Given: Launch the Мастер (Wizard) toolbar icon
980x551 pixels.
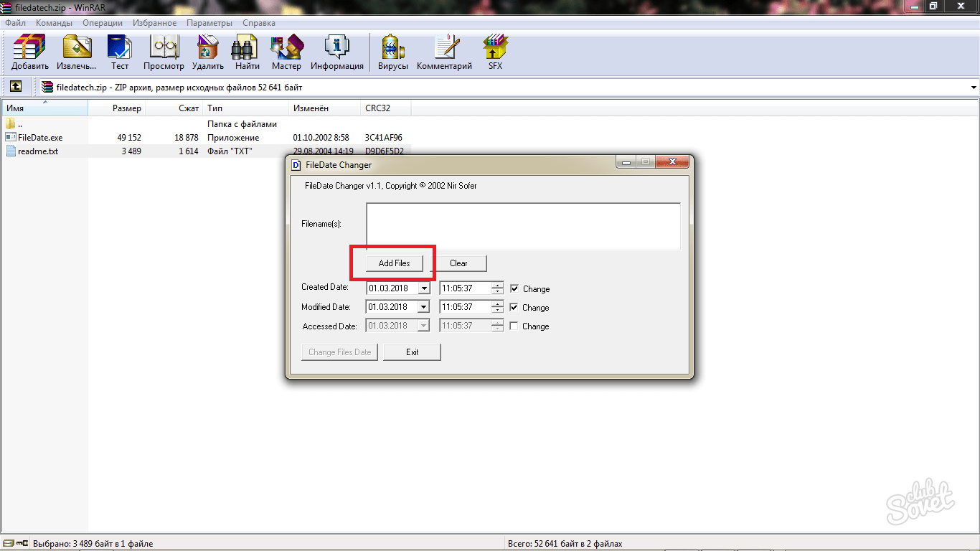Looking at the screenshot, I should 286,49.
